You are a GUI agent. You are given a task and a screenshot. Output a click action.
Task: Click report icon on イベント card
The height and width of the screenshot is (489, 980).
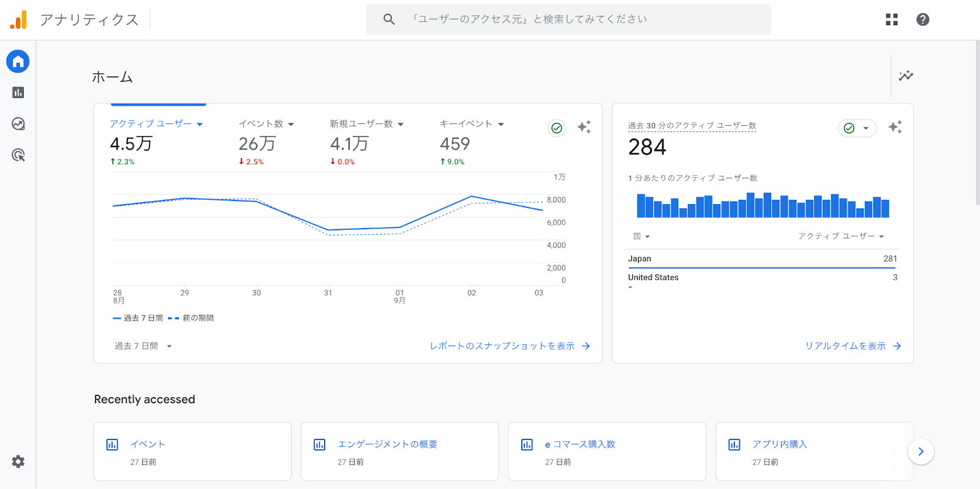click(112, 445)
